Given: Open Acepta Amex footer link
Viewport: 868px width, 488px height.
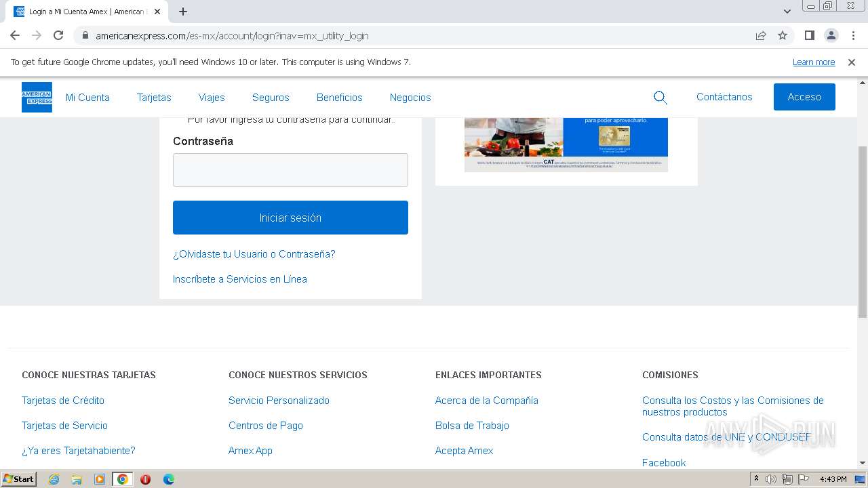Looking at the screenshot, I should click(465, 451).
